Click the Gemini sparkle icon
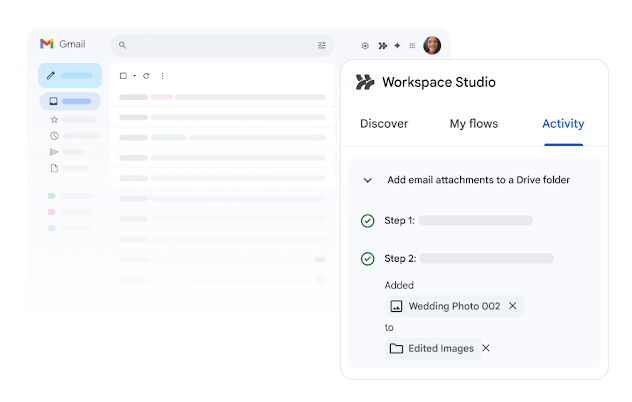 tap(397, 46)
